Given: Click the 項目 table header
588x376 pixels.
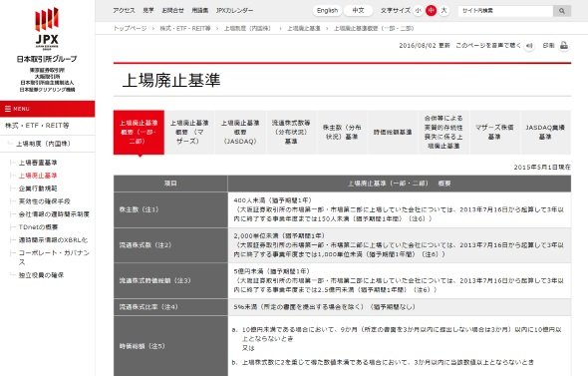Looking at the screenshot, I should [x=170, y=184].
